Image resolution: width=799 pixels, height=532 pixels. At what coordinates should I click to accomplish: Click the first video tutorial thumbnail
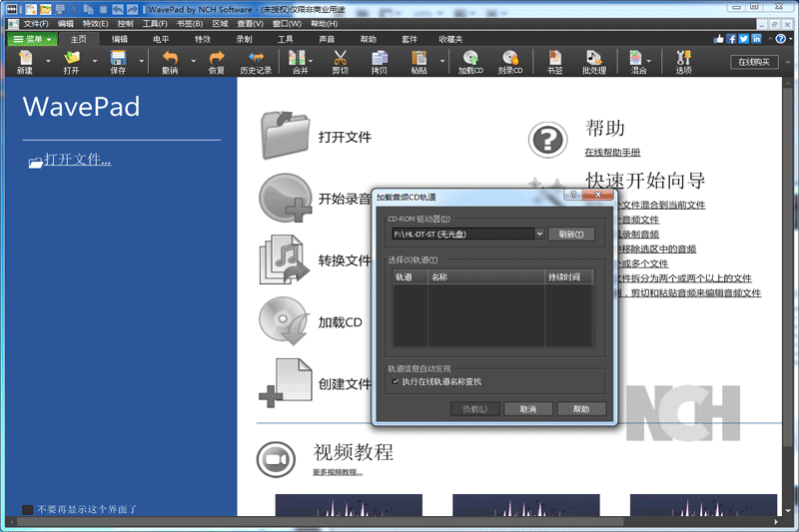click(349, 505)
